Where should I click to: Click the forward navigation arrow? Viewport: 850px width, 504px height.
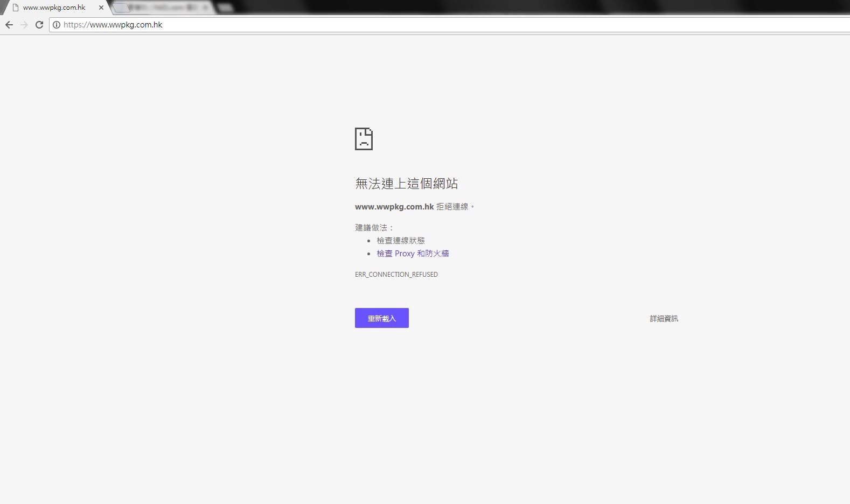tap(24, 25)
